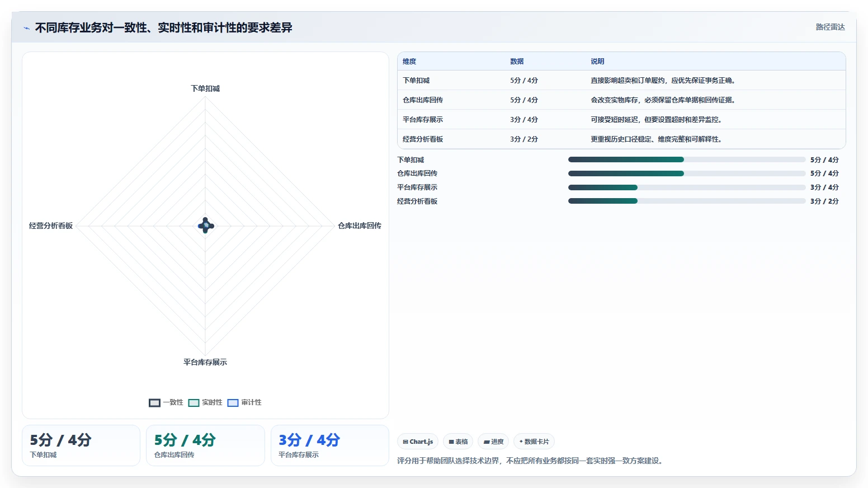
Task: Select the 仓库出库回传 table row name
Action: pos(423,100)
